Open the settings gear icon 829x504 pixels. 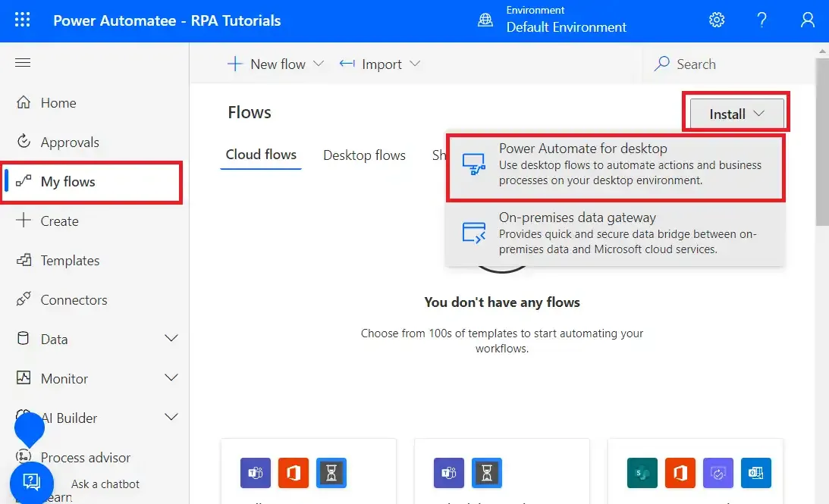click(x=717, y=20)
